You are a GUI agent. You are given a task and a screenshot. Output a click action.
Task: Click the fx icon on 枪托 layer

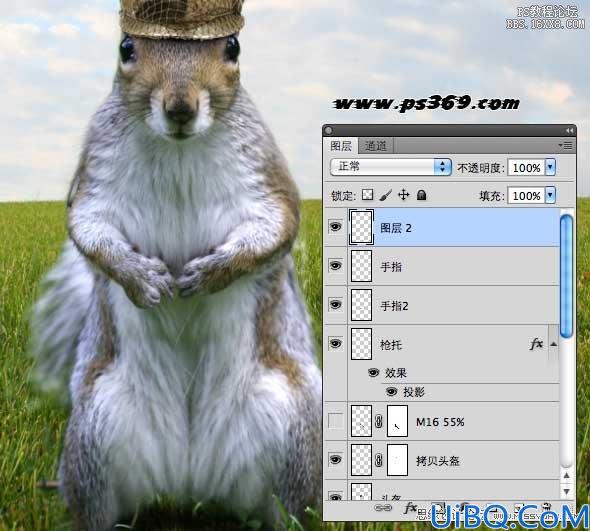point(537,344)
